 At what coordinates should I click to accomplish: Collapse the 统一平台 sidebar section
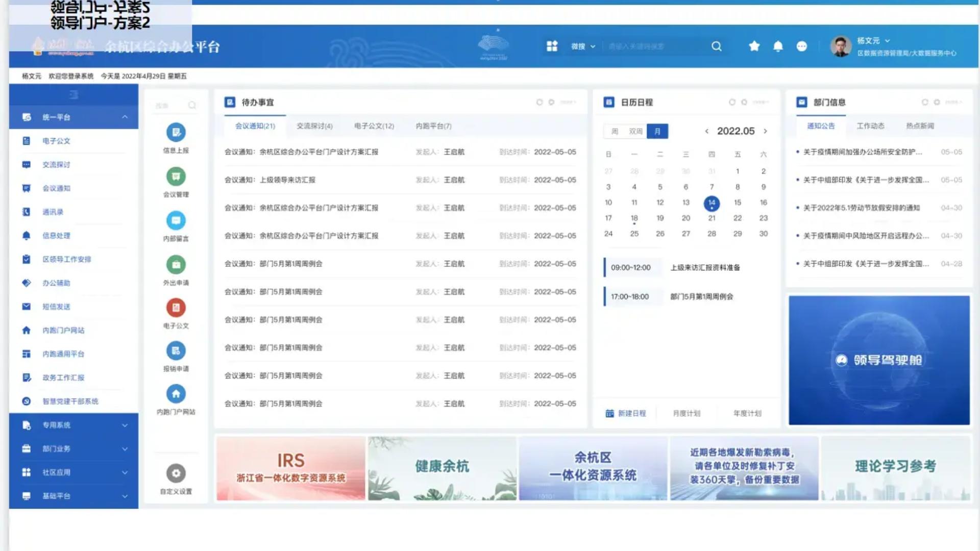coord(125,117)
